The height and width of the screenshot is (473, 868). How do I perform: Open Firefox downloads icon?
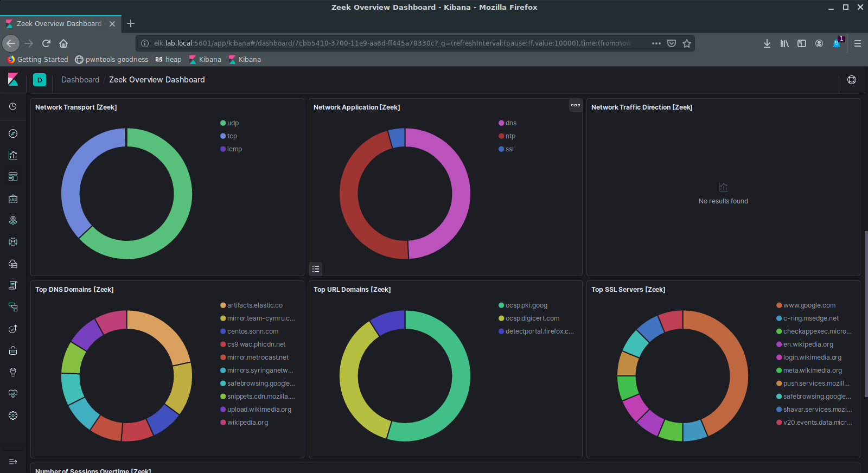point(767,43)
